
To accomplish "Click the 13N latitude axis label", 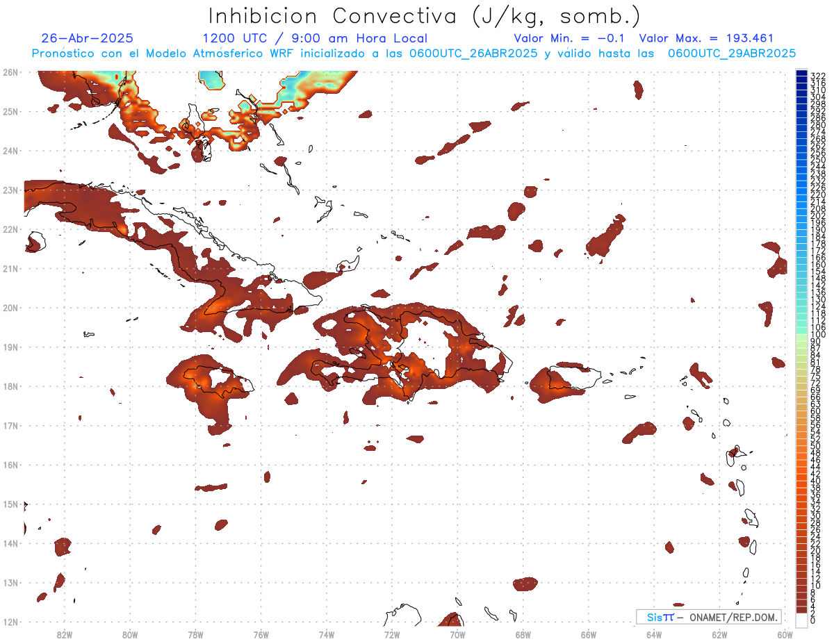I will click(x=11, y=583).
